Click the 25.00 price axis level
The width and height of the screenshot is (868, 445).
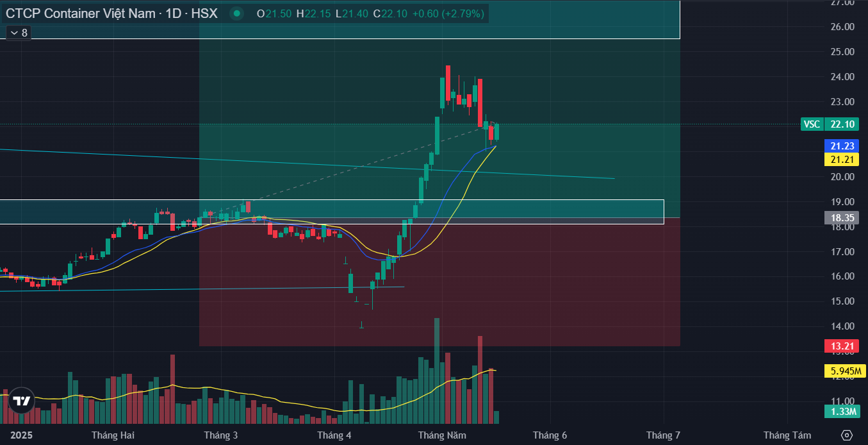tap(842, 52)
